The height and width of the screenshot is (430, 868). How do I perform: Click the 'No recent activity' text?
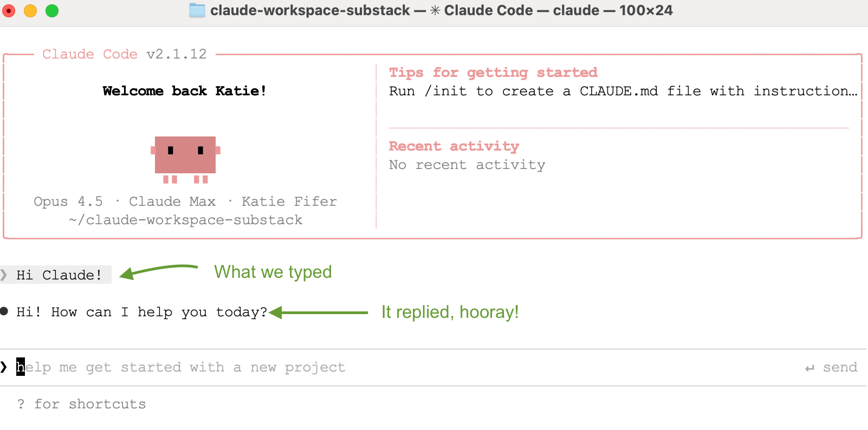(467, 165)
